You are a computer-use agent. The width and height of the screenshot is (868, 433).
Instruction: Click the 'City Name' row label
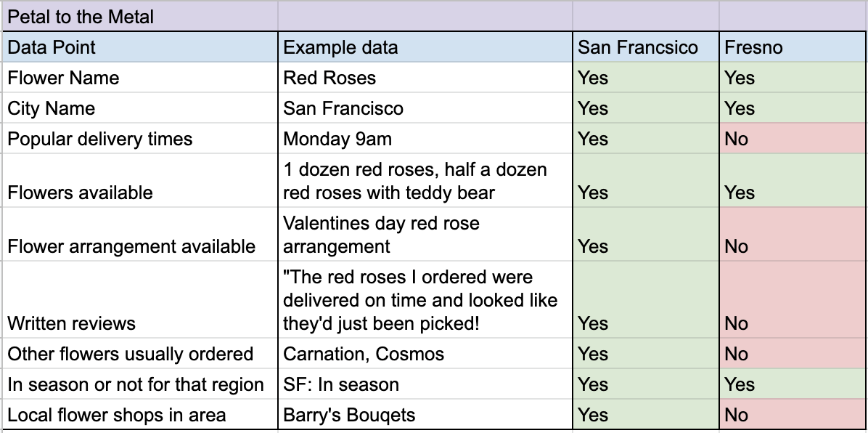(140, 108)
